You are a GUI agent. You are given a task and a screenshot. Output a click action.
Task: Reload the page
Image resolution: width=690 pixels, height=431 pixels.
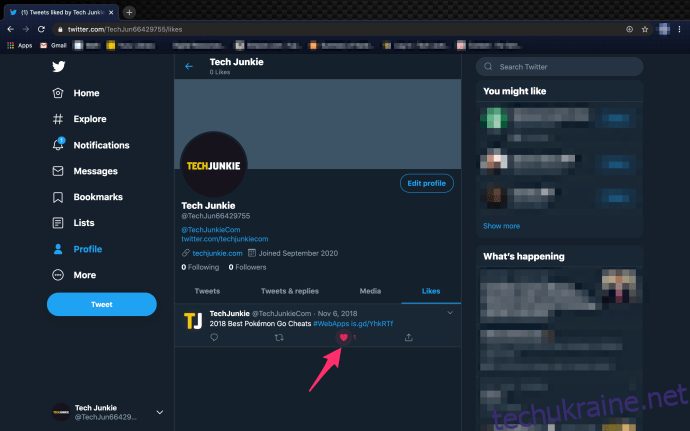pos(41,29)
